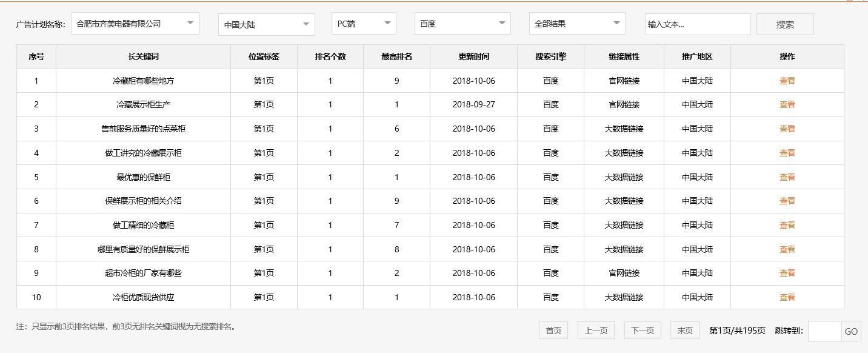This screenshot has width=868, height=353.
Task: View details for 冷藏展示柜生产
Action: click(x=787, y=104)
